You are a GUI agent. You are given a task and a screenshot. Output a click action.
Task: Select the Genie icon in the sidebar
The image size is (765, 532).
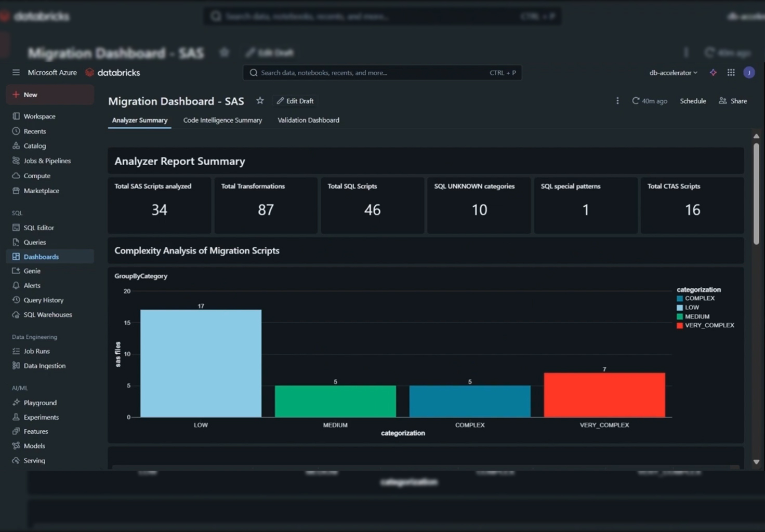(16, 271)
